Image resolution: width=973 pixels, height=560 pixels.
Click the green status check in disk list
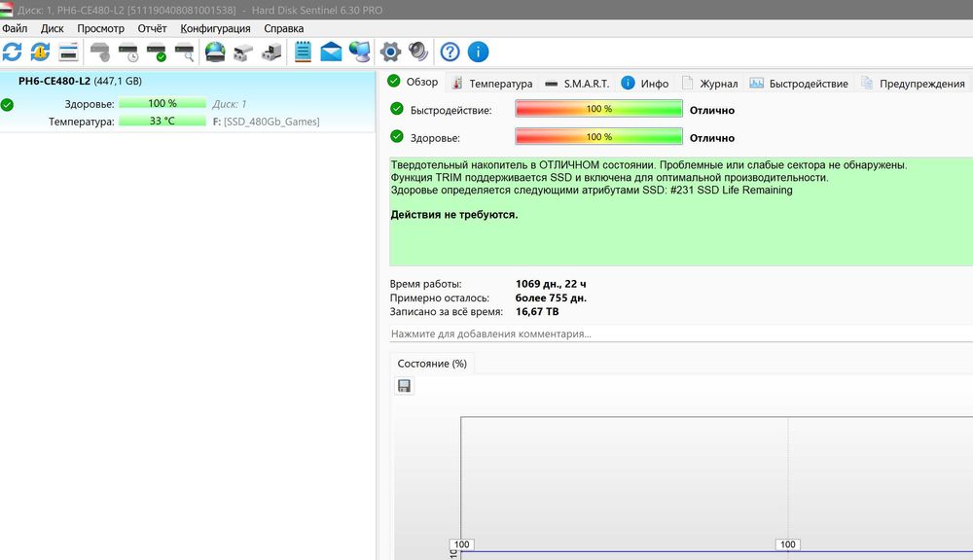tap(7, 105)
